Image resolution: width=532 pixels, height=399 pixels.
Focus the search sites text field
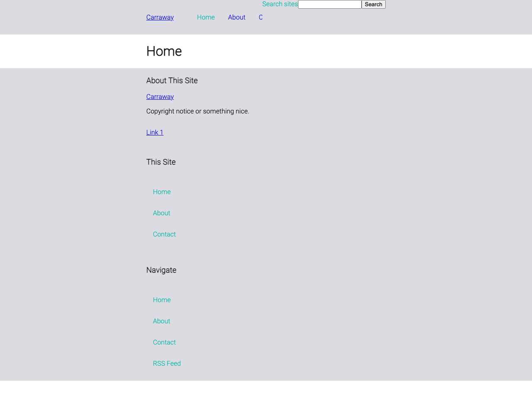click(x=330, y=5)
